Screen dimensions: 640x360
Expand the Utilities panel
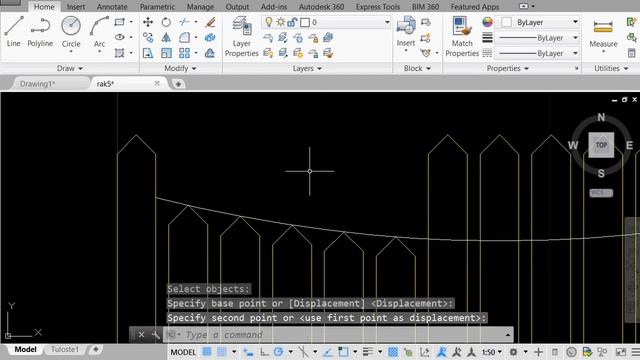(611, 68)
